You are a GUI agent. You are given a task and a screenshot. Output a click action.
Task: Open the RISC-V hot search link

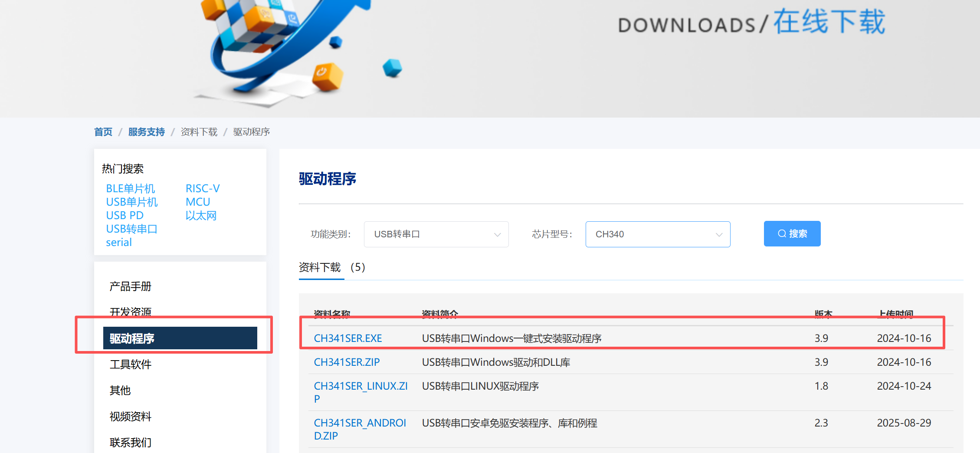coord(203,188)
